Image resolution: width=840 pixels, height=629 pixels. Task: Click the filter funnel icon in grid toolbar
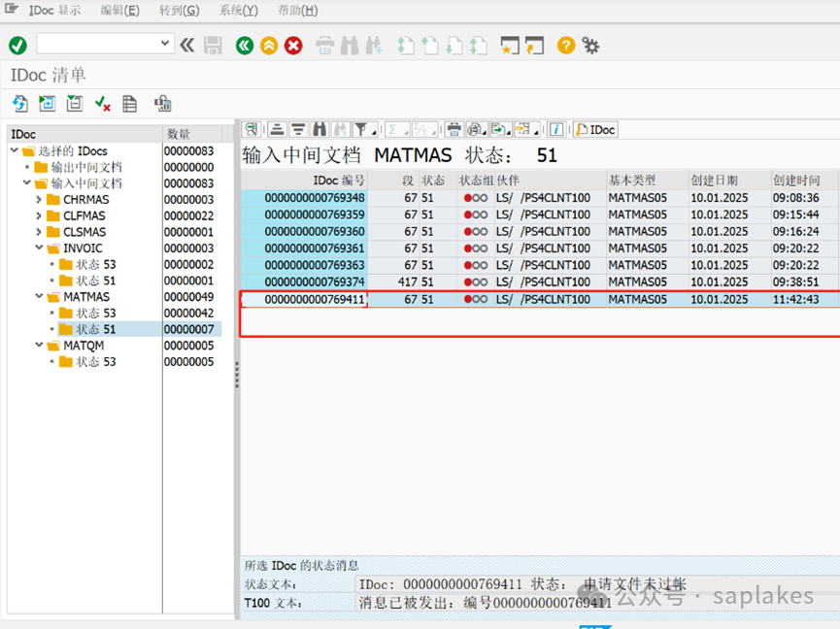(x=361, y=129)
